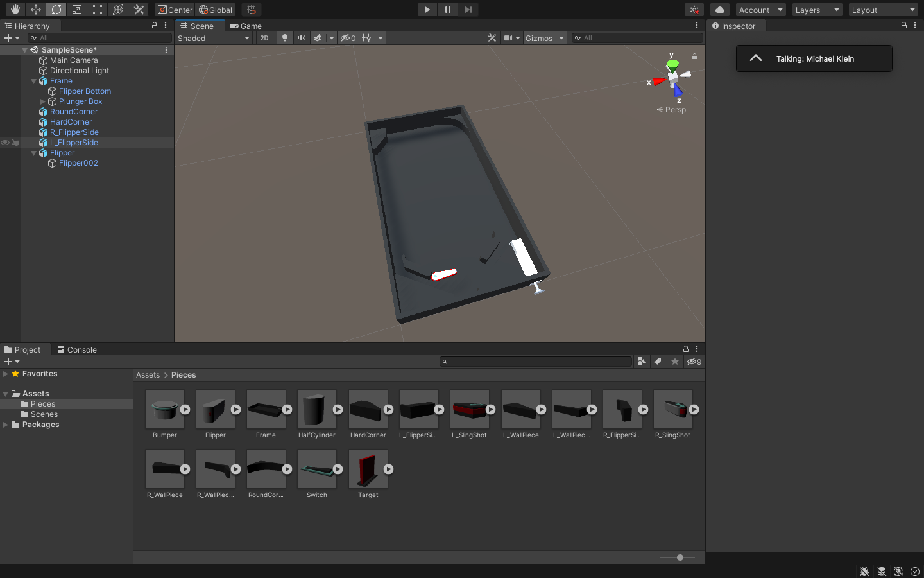Viewport: 924px width, 578px height.
Task: Select the Scale tool
Action: (77, 10)
